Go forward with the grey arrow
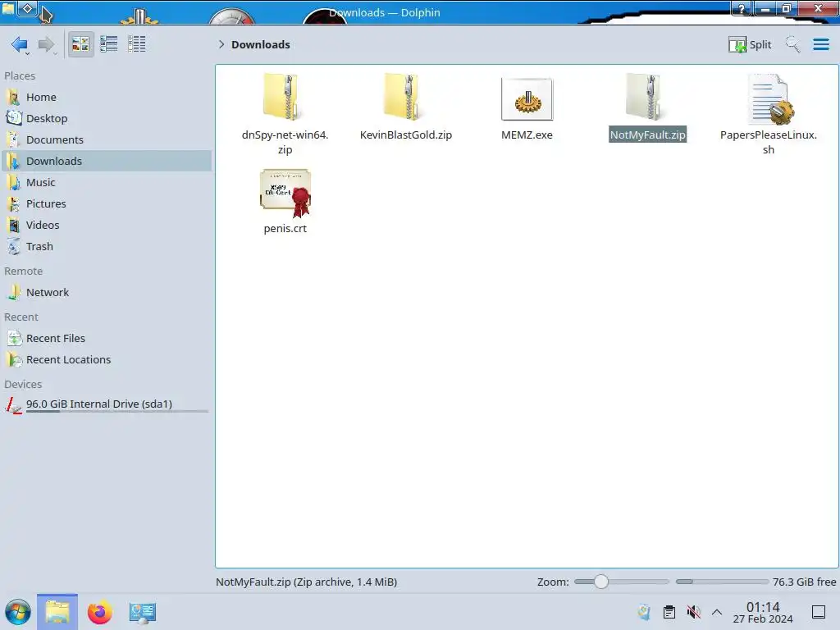 click(47, 44)
